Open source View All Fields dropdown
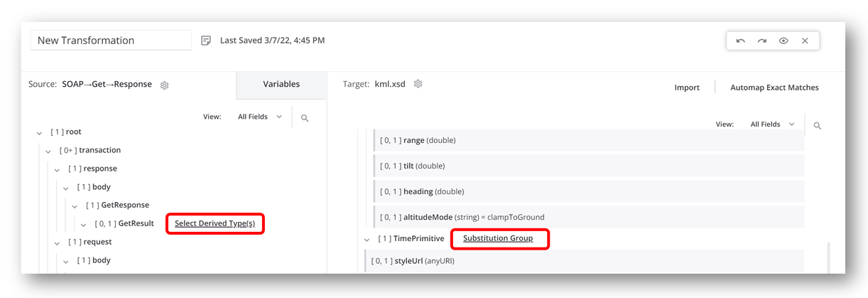 pyautogui.click(x=260, y=117)
